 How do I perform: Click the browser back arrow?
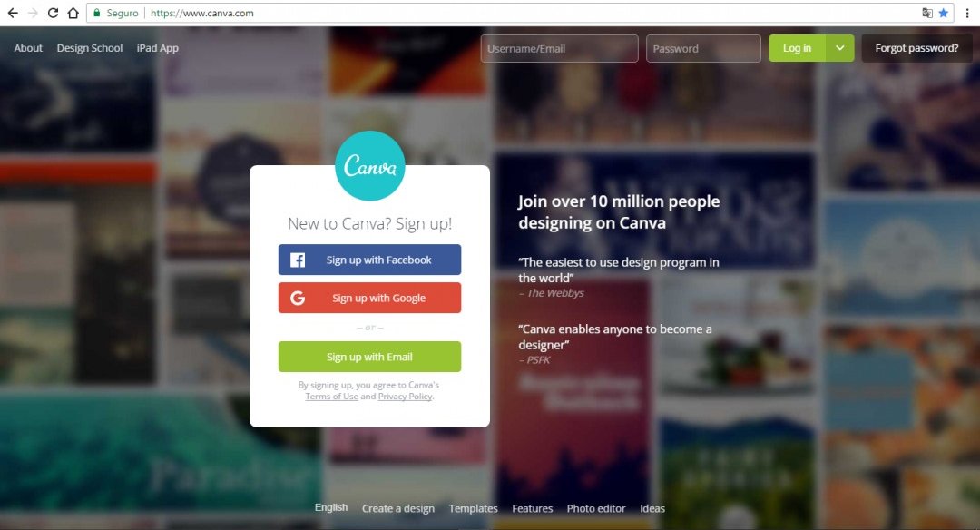(13, 13)
